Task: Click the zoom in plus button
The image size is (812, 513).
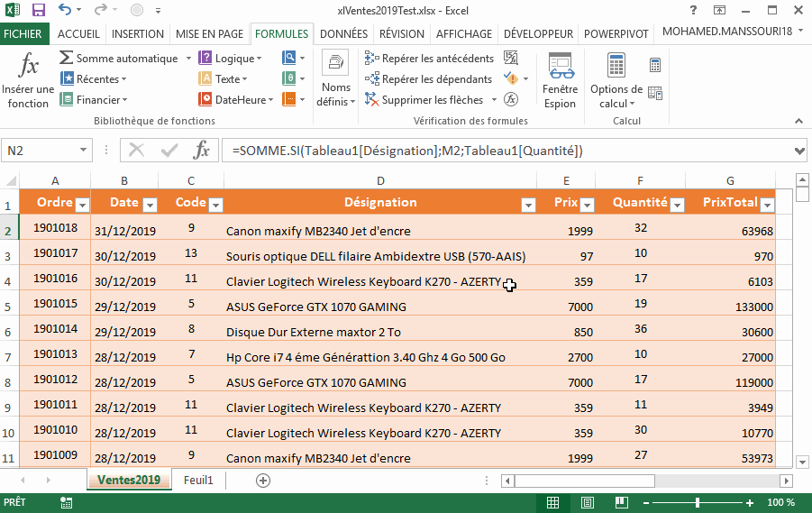Action: 749,503
